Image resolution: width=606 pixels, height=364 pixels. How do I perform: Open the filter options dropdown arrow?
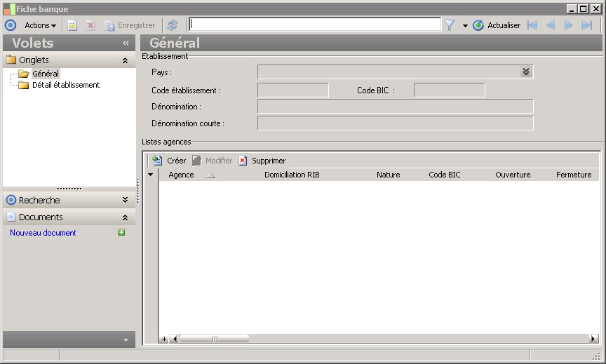[465, 26]
